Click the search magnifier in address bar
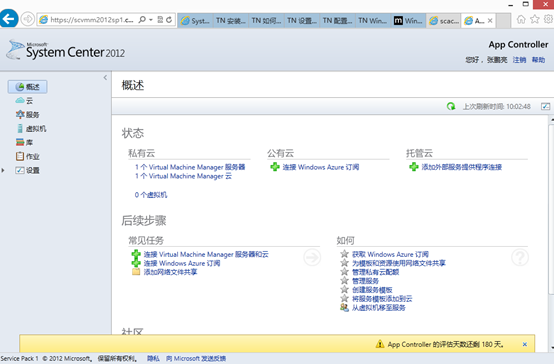 pyautogui.click(x=142, y=19)
